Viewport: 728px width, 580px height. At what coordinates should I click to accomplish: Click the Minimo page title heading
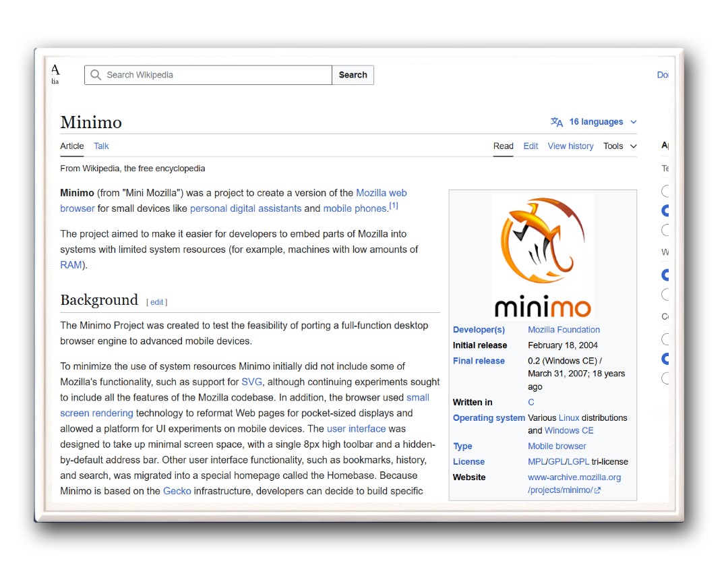91,122
